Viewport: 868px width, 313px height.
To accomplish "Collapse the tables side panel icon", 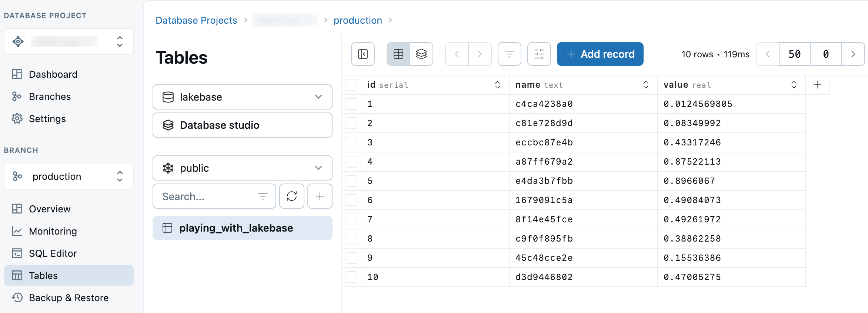I will [363, 54].
